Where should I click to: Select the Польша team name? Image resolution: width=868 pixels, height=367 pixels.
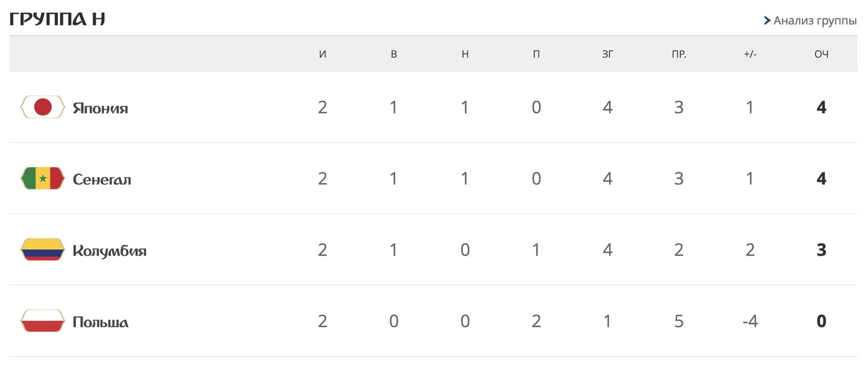100,322
